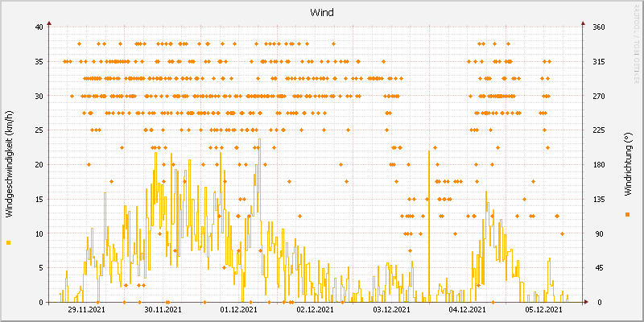Click the 15 km/h axis value

[39, 199]
